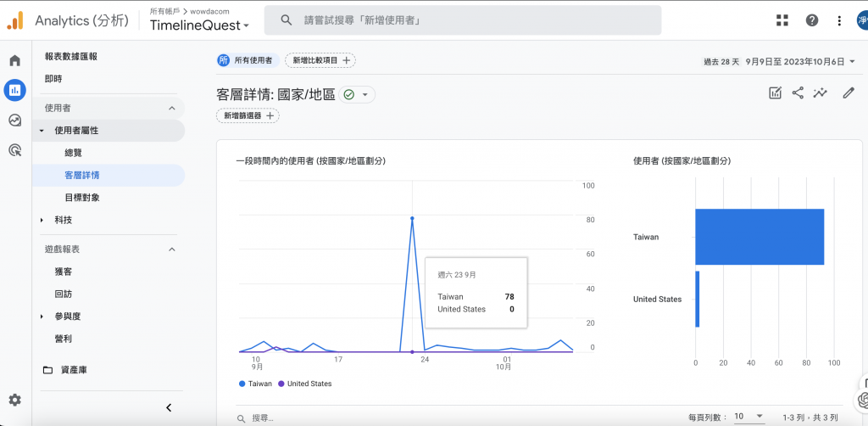This screenshot has height=426, width=868.
Task: Click 新增篩選器 button
Action: tap(248, 115)
